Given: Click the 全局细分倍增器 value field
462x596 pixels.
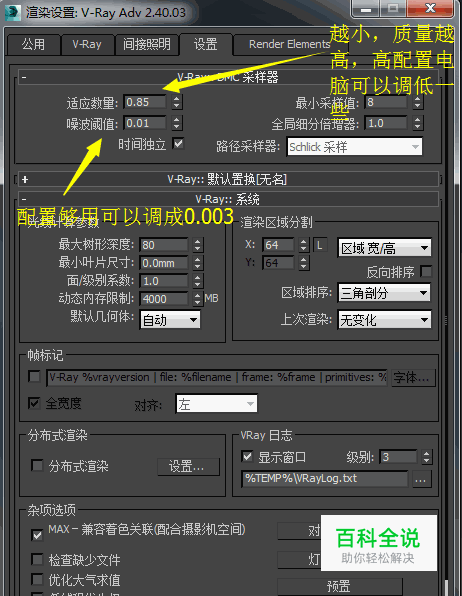Looking at the screenshot, I should click(386, 123).
